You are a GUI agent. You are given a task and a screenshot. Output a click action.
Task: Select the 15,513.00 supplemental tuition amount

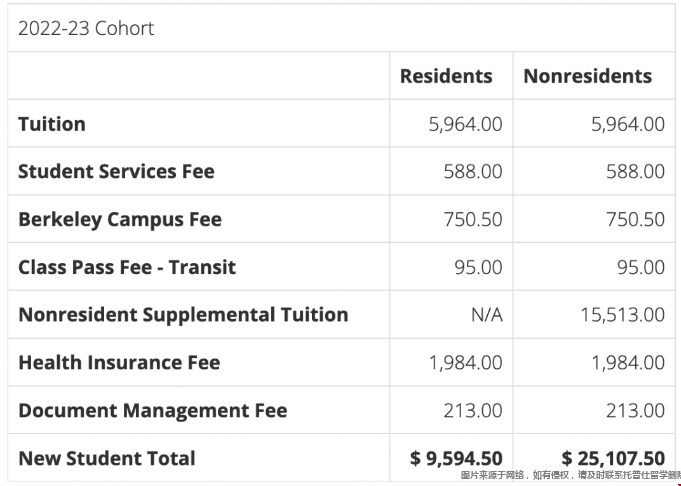622,315
